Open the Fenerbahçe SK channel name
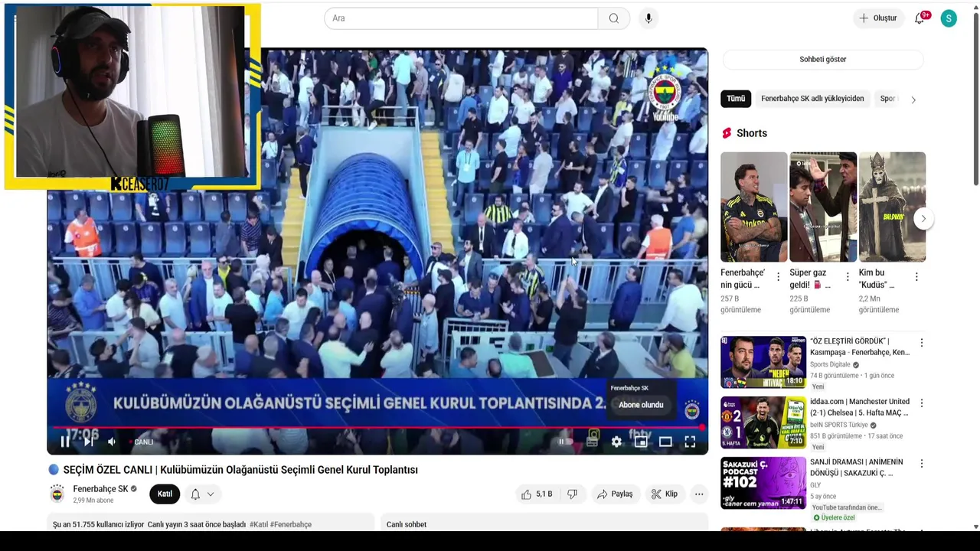Viewport: 980px width, 551px height. point(100,489)
